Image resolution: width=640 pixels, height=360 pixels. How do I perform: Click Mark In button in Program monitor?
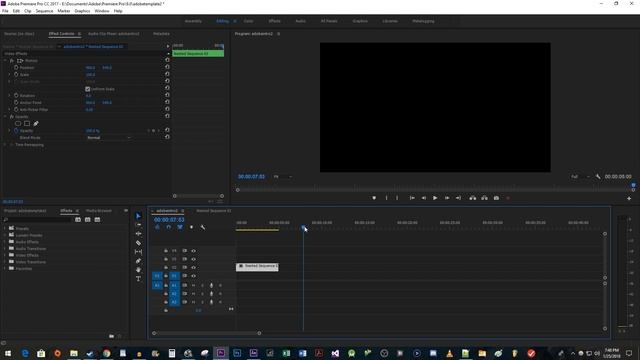pos(387,198)
